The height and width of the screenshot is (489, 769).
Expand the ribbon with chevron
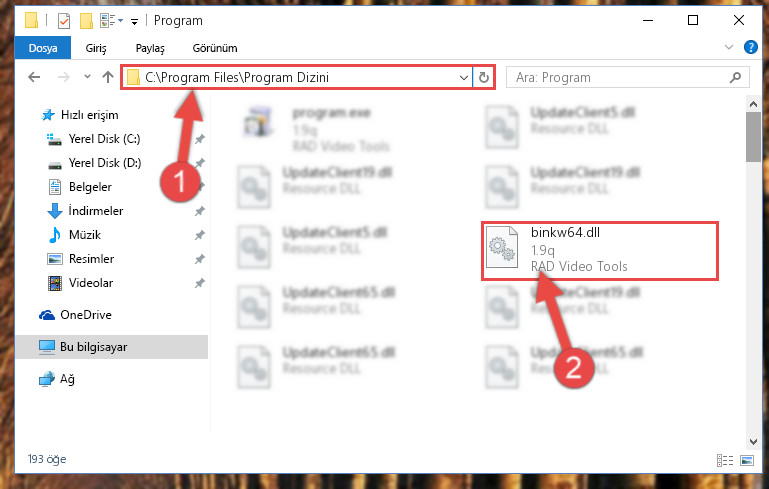729,47
